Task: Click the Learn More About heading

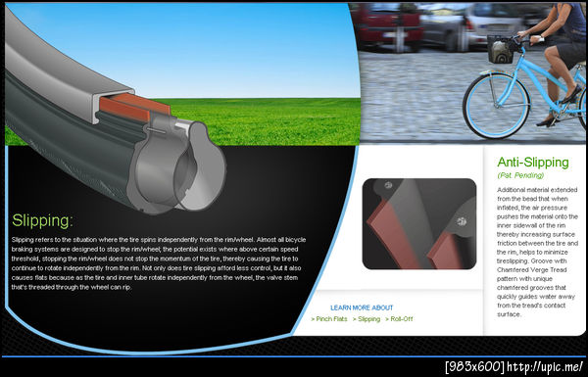Action: pyautogui.click(x=362, y=307)
